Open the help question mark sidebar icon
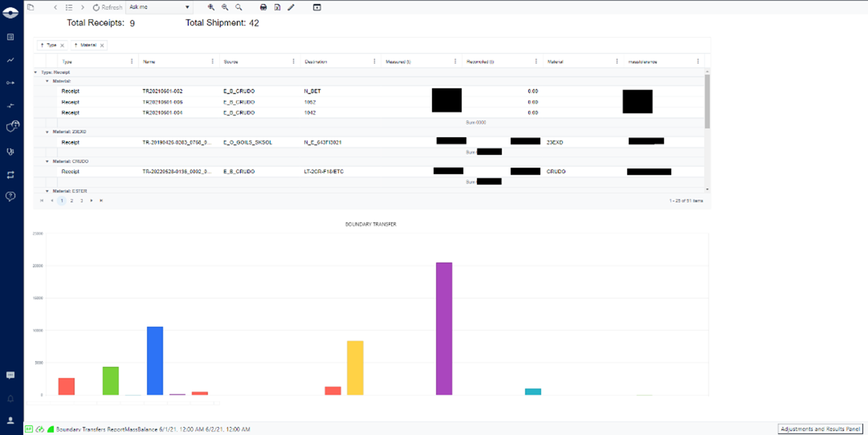 pos(10,196)
